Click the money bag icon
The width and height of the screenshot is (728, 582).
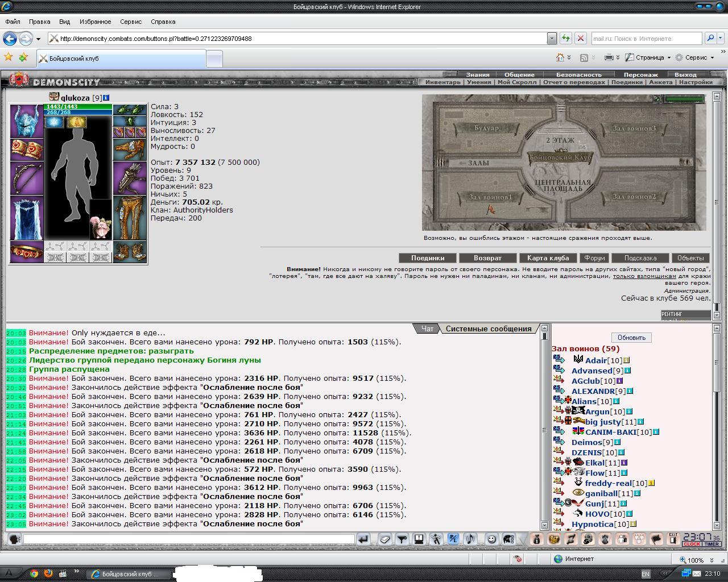coord(536,539)
